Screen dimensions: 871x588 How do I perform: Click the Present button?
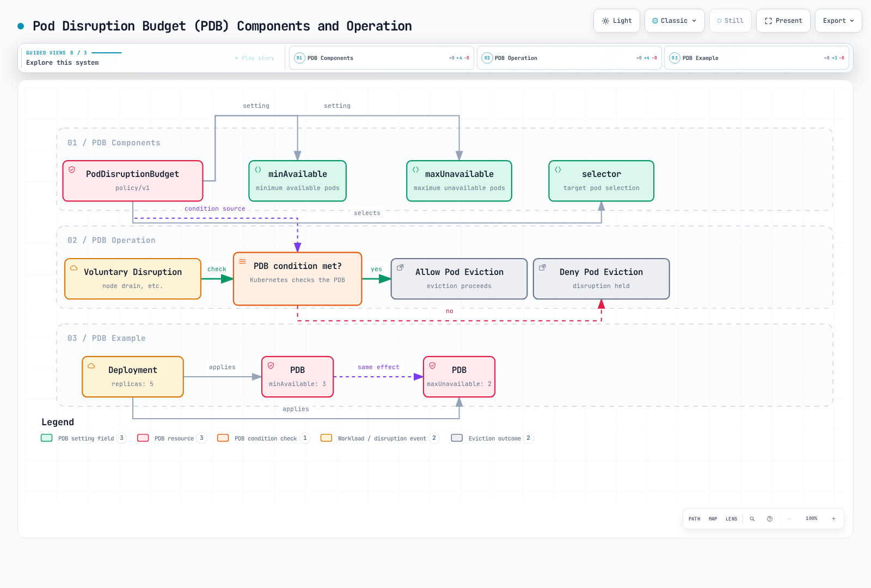pos(783,21)
